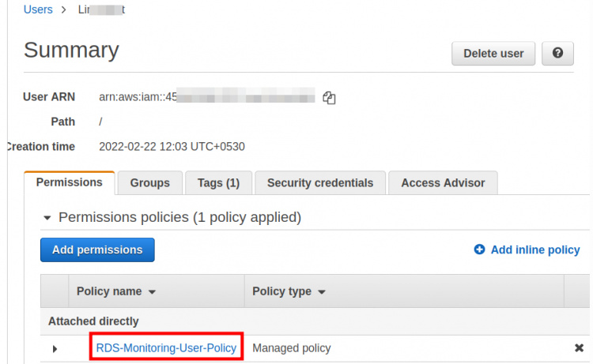Switch to the Security credentials tab
Image resolution: width=593 pixels, height=364 pixels.
319,183
